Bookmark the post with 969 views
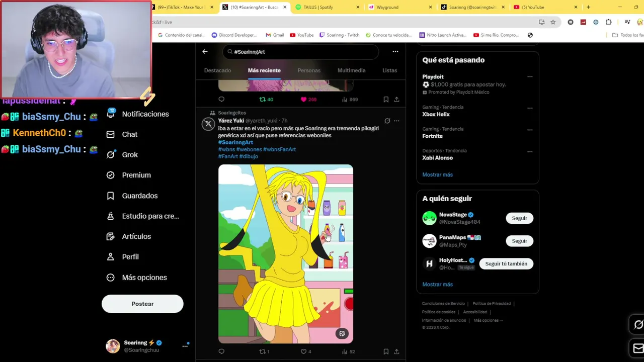This screenshot has height=362, width=644. pos(386,100)
